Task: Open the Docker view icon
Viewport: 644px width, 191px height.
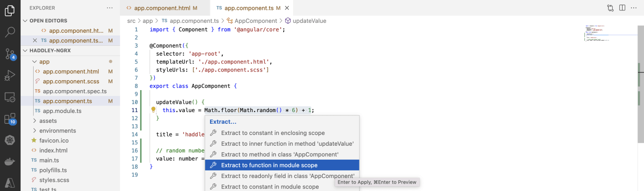Action: (10, 162)
